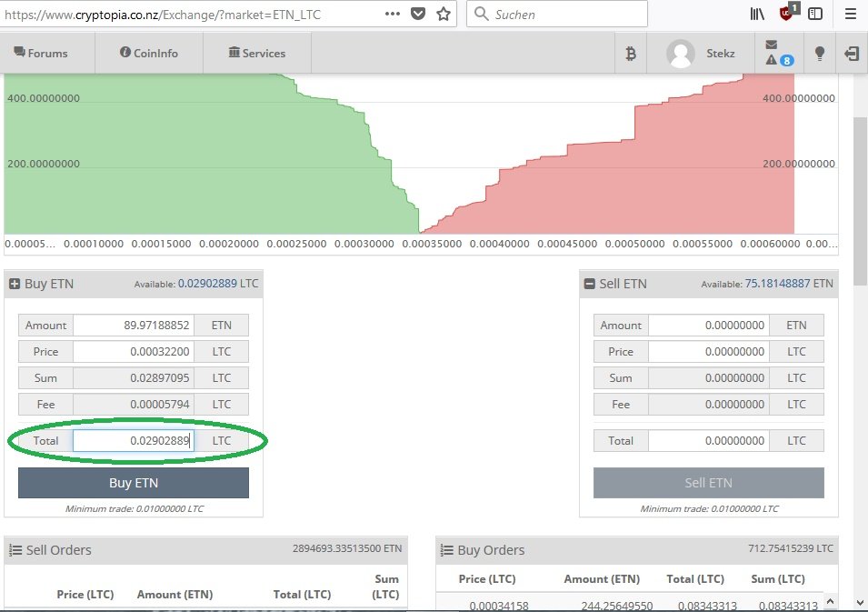
Task: Open the Firefox hamburger menu
Action: pos(851,14)
